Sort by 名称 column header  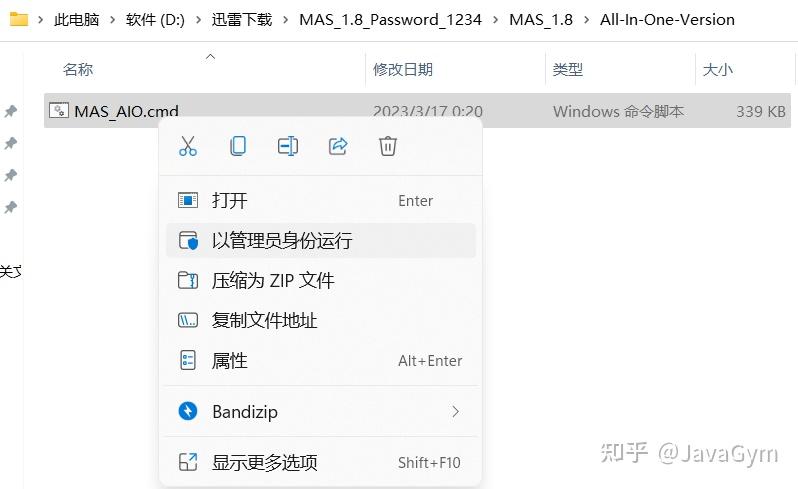click(78, 69)
